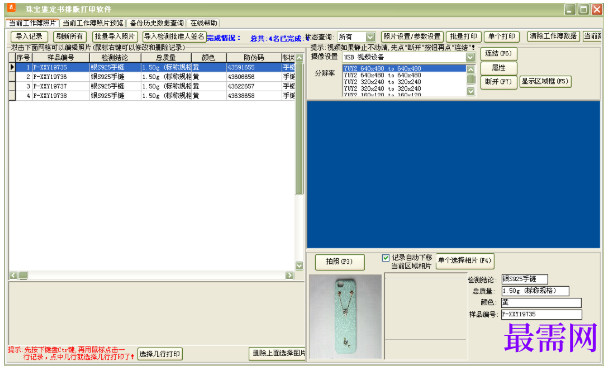Click 总质量 column header
The image size is (616, 369).
coord(166,58)
